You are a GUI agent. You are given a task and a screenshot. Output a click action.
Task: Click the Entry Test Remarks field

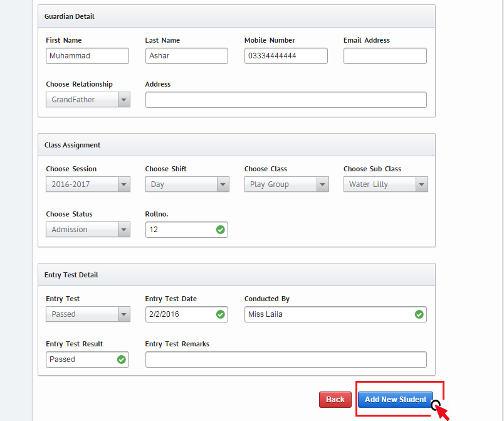point(286,360)
